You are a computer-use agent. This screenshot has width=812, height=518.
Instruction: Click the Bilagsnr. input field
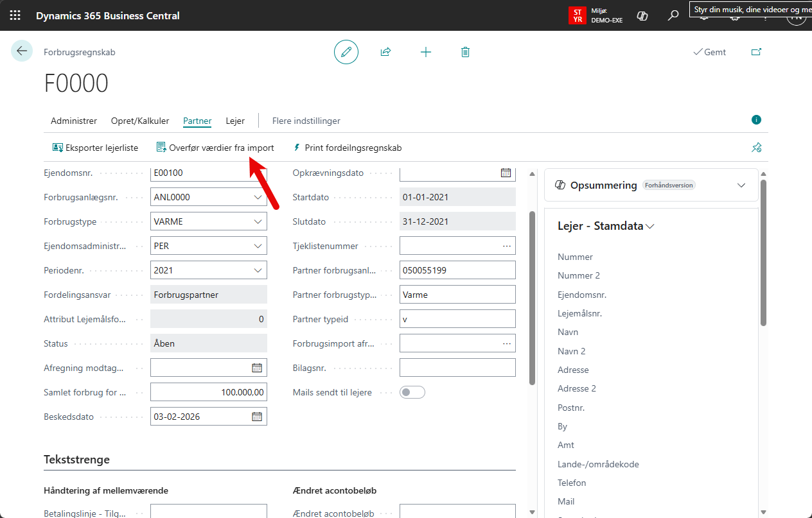tap(457, 368)
